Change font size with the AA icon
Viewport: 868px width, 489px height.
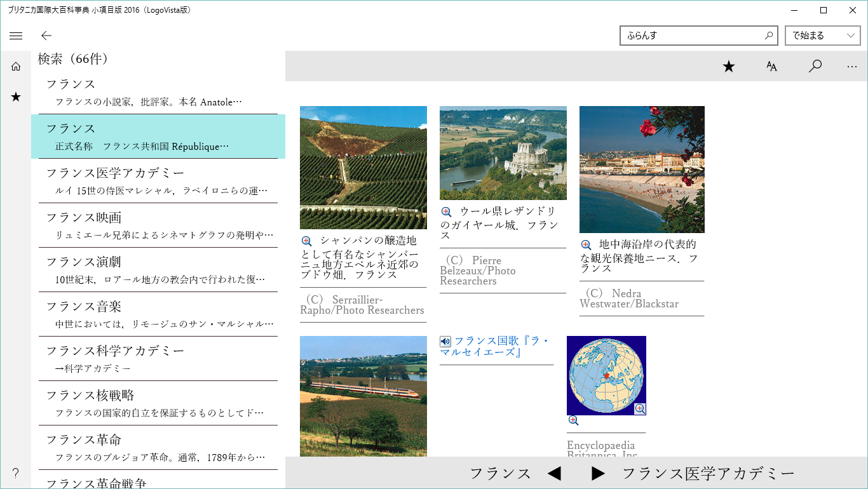pyautogui.click(x=771, y=66)
